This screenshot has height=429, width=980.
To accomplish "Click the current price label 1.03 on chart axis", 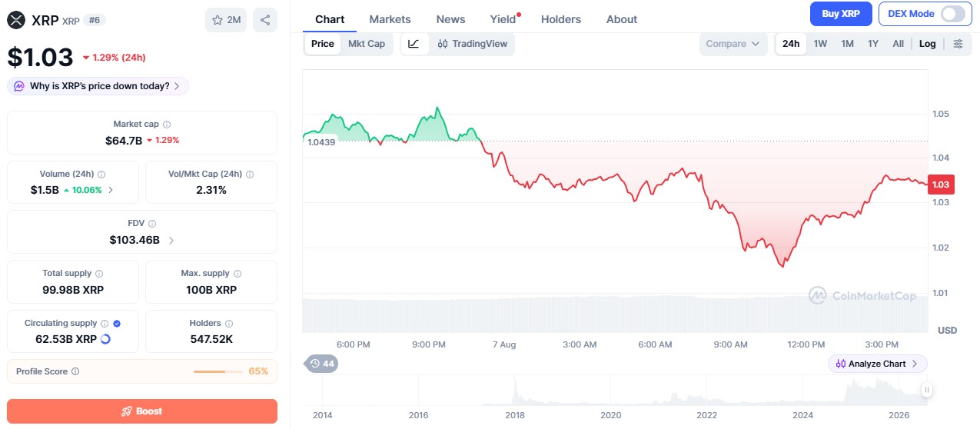I will (941, 185).
